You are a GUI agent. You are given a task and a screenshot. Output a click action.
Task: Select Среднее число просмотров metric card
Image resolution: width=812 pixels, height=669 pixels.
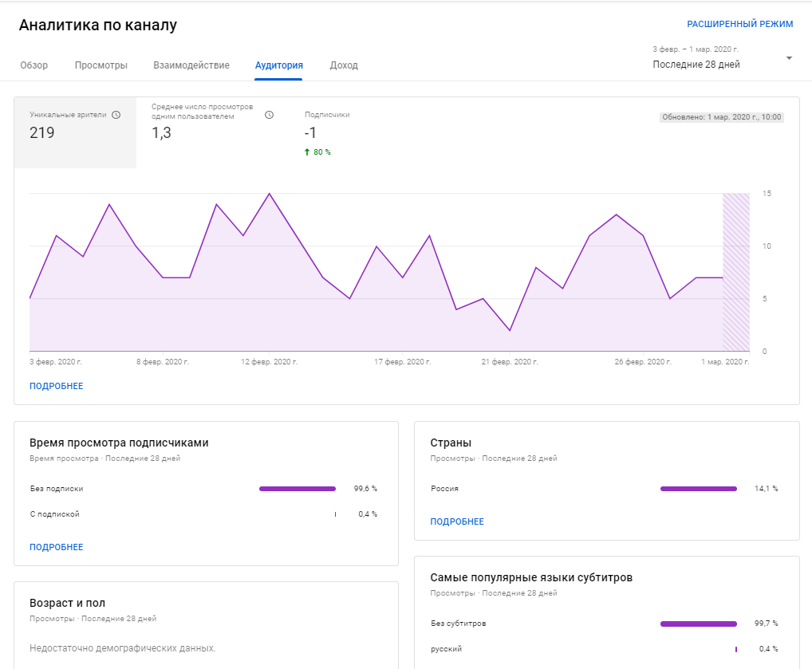pyautogui.click(x=211, y=133)
